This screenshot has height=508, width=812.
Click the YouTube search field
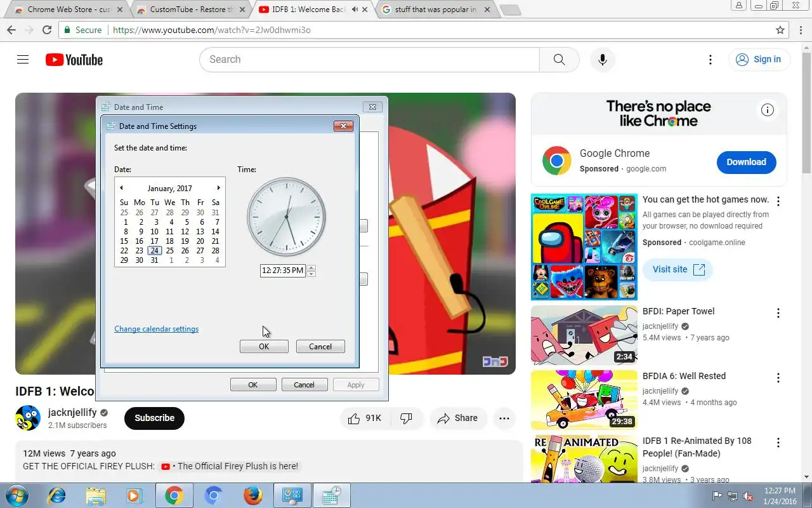pyautogui.click(x=370, y=60)
